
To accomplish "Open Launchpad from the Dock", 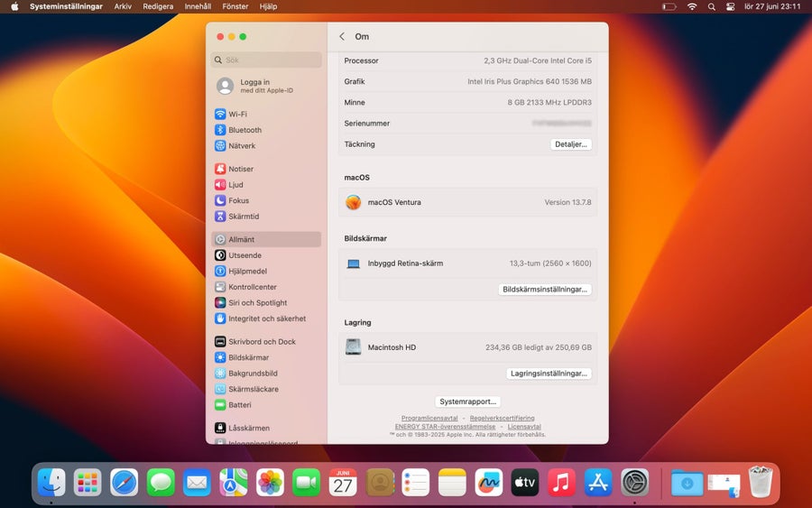I will click(x=88, y=482).
